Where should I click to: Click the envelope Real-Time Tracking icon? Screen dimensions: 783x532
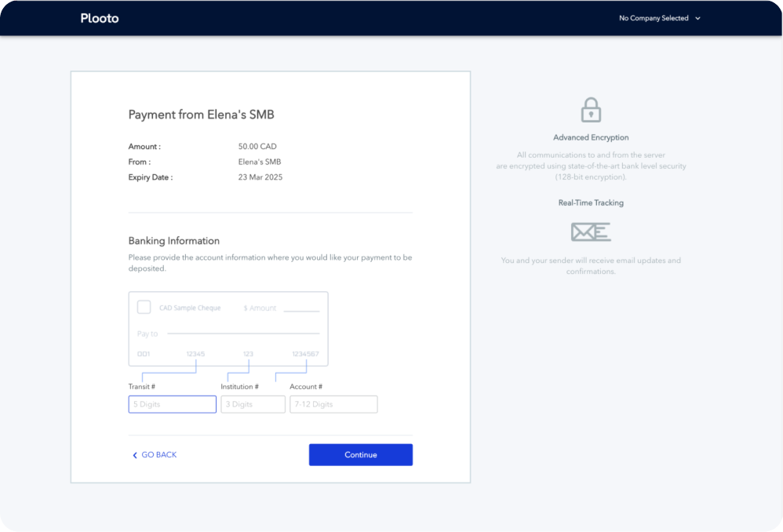pyautogui.click(x=591, y=231)
